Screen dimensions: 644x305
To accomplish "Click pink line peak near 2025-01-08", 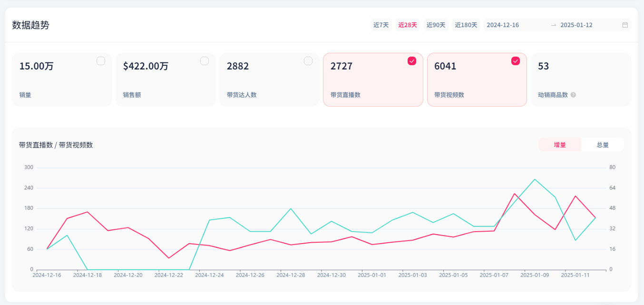I will tap(514, 194).
